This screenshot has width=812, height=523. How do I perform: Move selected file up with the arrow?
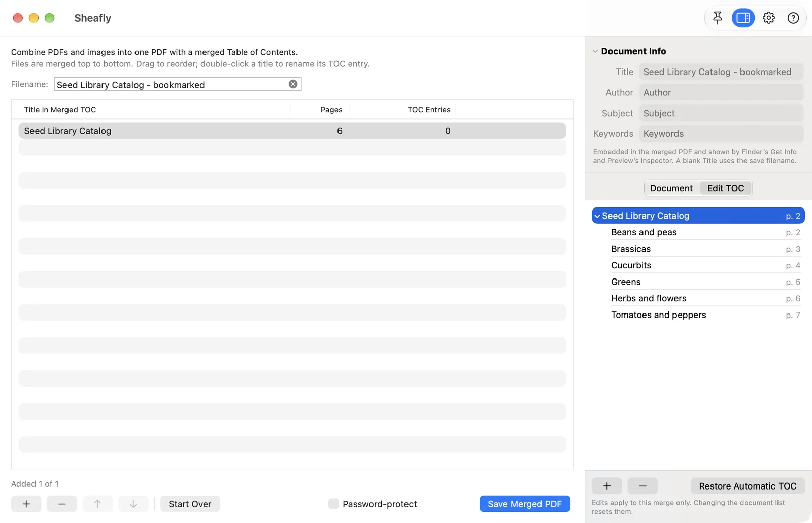(97, 504)
